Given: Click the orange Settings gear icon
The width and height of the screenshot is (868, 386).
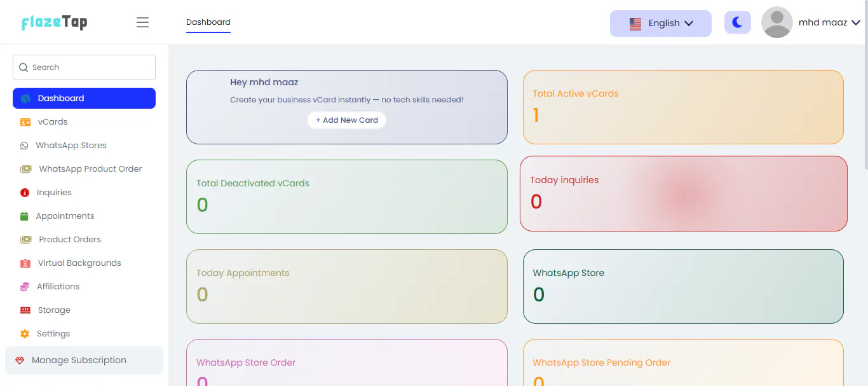Looking at the screenshot, I should click(25, 334).
